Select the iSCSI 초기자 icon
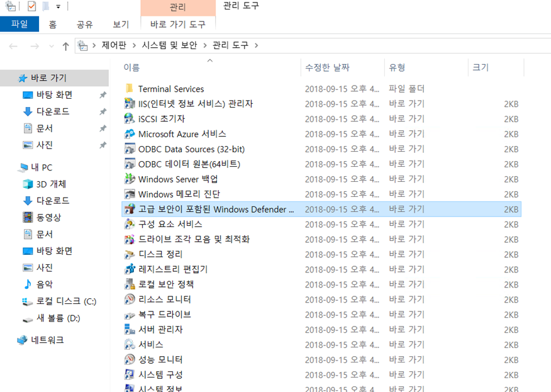Image resolution: width=551 pixels, height=392 pixels. pos(130,119)
